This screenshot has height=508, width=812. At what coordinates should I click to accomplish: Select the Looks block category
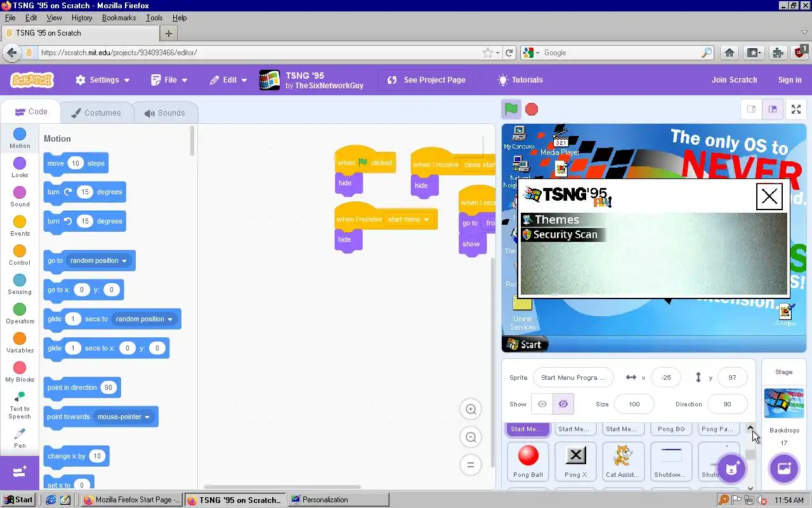point(20,168)
